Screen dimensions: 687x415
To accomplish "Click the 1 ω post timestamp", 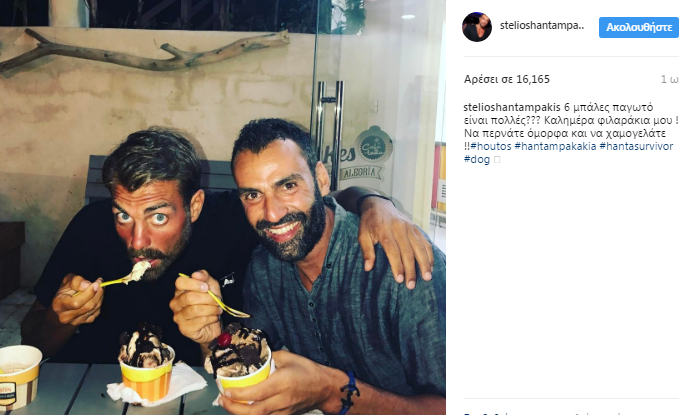I will pyautogui.click(x=669, y=79).
